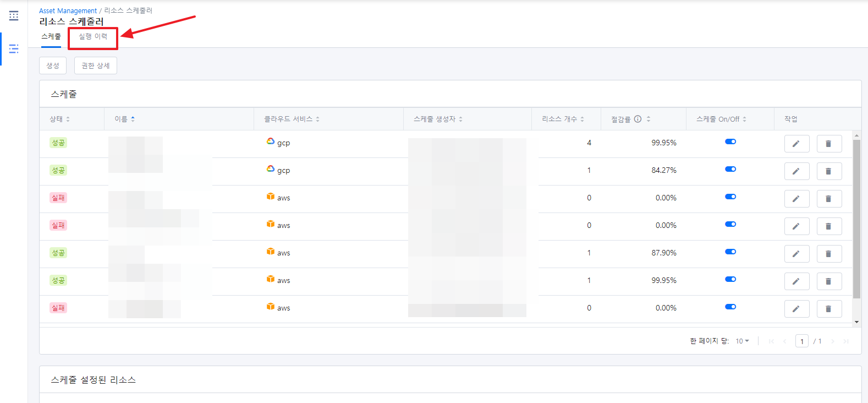Select the 스케줄 tab
Screen dimensions: 868x403
[51, 37]
